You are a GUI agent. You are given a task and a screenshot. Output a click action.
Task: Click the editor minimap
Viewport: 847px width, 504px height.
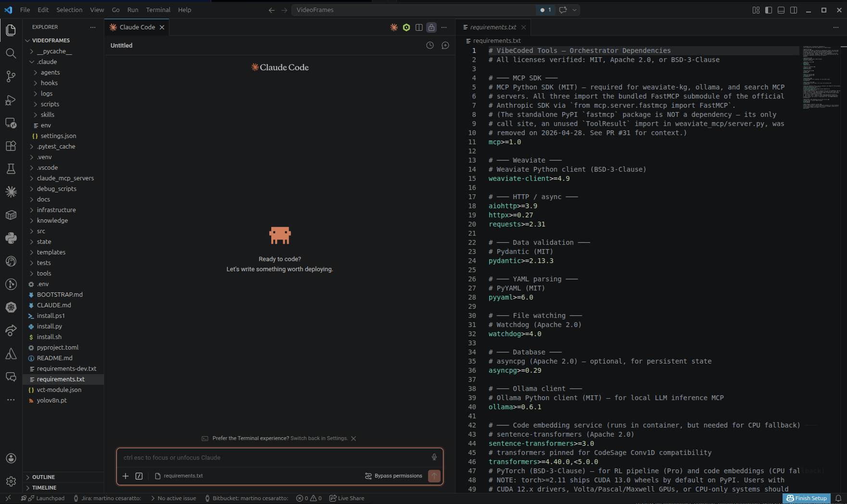click(821, 77)
